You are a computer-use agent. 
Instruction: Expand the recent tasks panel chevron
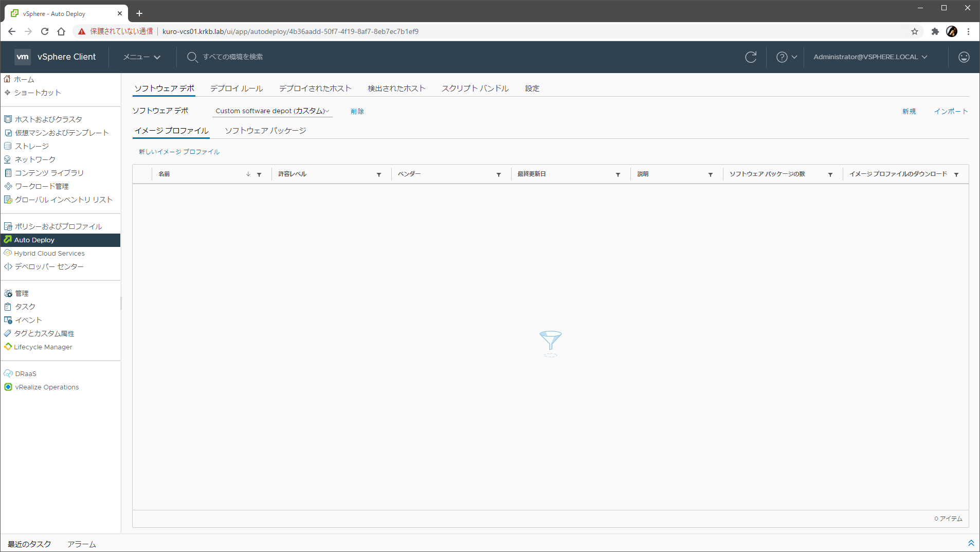[971, 543]
